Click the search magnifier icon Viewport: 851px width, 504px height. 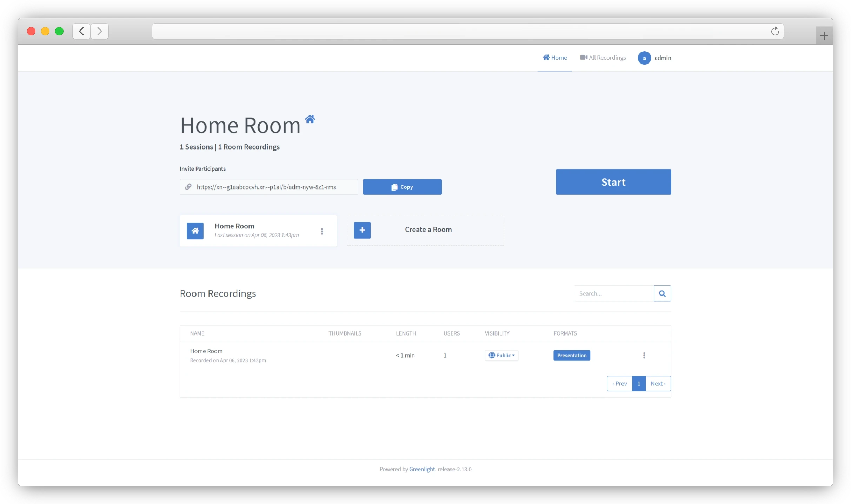tap(662, 293)
